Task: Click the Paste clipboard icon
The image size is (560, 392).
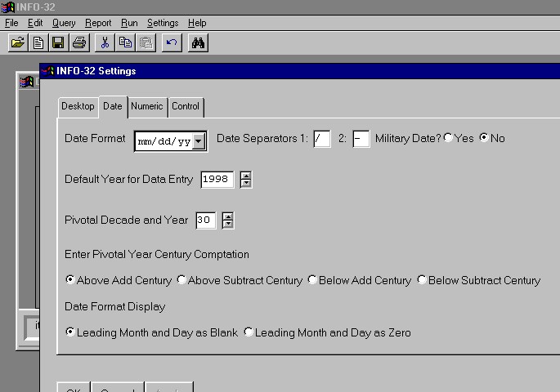Action: 146,42
